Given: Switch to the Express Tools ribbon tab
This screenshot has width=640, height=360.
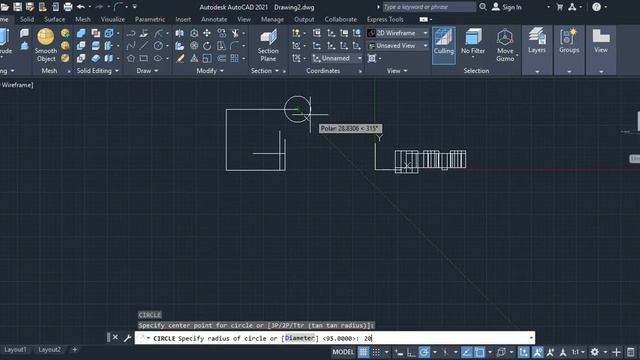Looking at the screenshot, I should tap(385, 19).
